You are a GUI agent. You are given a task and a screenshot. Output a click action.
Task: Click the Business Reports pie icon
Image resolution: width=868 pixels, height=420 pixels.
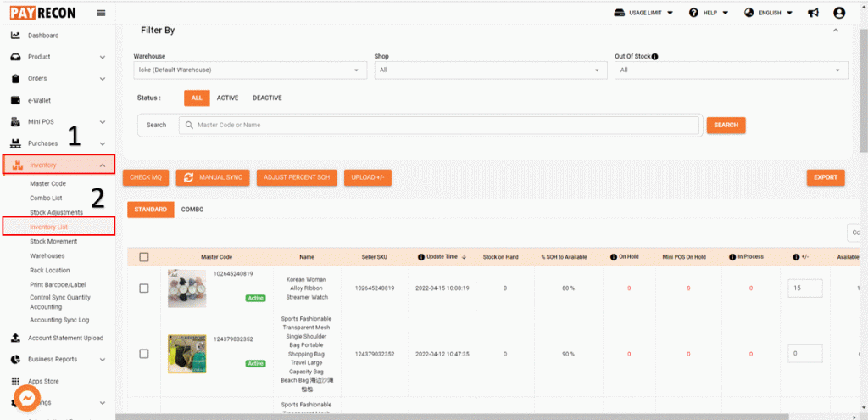click(x=16, y=359)
